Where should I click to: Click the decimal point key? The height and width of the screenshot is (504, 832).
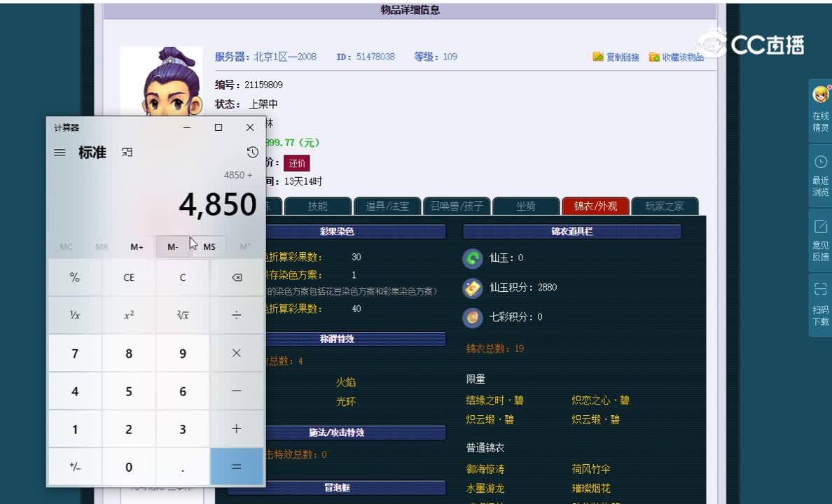coord(183,467)
